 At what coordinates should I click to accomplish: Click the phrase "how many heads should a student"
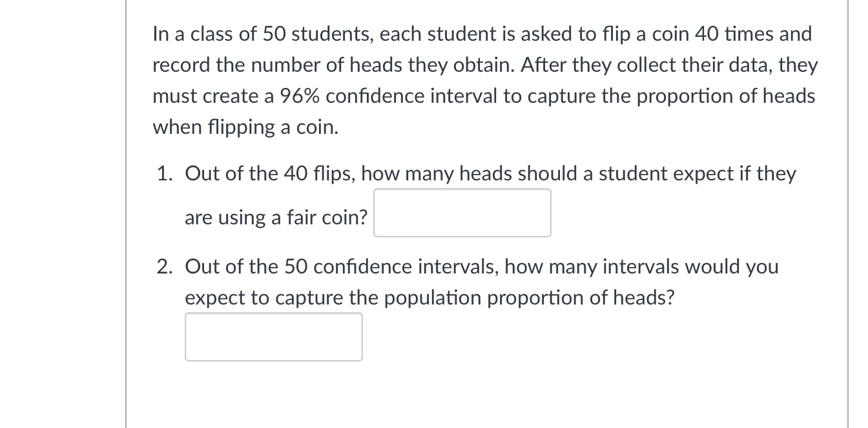pyautogui.click(x=504, y=174)
